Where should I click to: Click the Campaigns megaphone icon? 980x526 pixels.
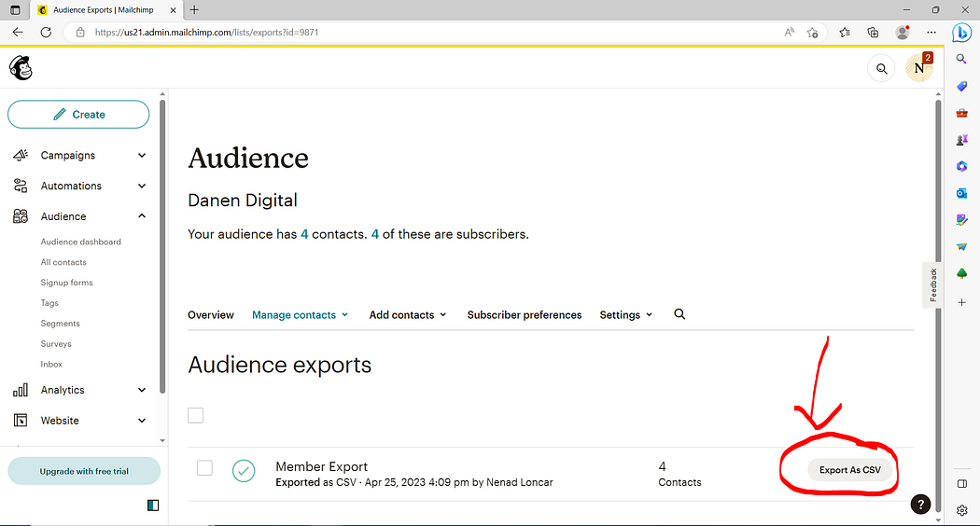coord(21,155)
